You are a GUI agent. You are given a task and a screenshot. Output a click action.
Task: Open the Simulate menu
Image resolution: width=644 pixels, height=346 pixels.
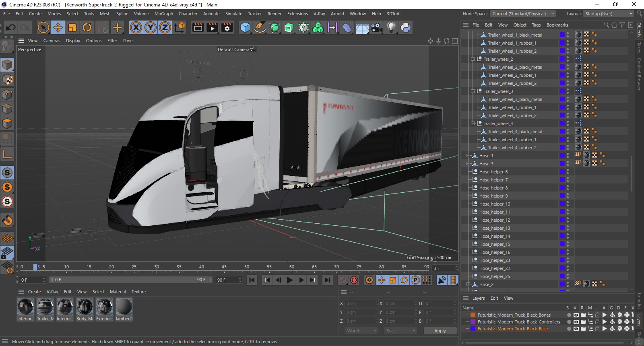pos(233,14)
